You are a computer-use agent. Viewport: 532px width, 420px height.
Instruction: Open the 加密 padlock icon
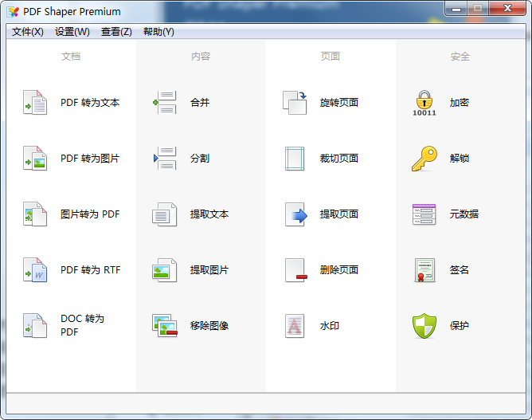(424, 103)
